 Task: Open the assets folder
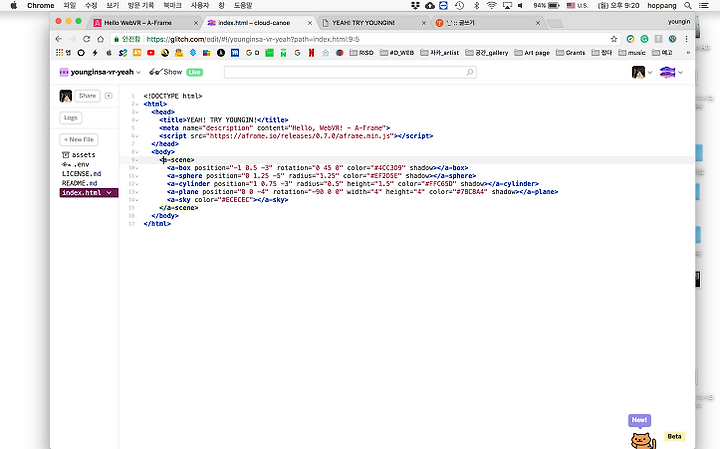click(79, 155)
